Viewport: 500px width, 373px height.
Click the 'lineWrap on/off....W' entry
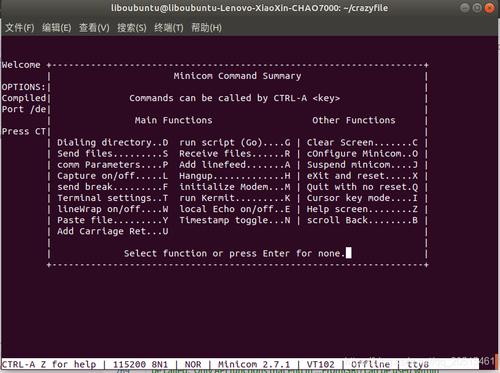[x=113, y=209]
